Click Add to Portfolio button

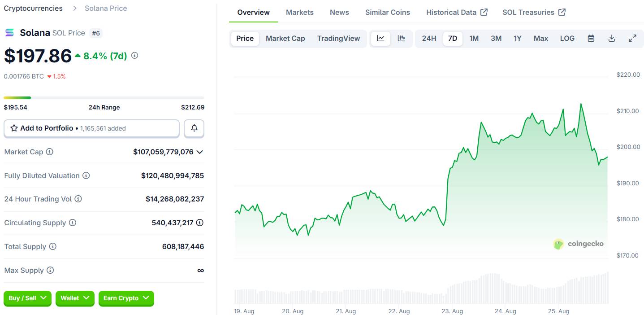(91, 128)
